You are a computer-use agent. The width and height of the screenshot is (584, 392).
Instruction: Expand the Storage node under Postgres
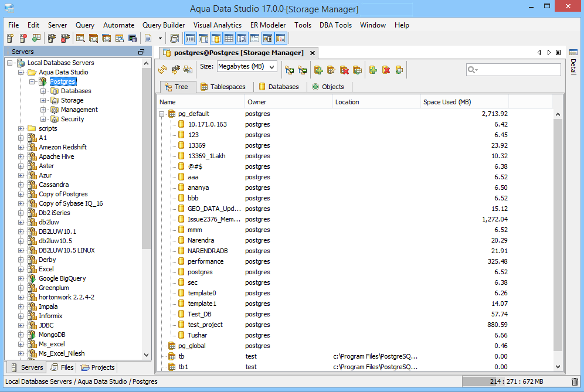(43, 101)
